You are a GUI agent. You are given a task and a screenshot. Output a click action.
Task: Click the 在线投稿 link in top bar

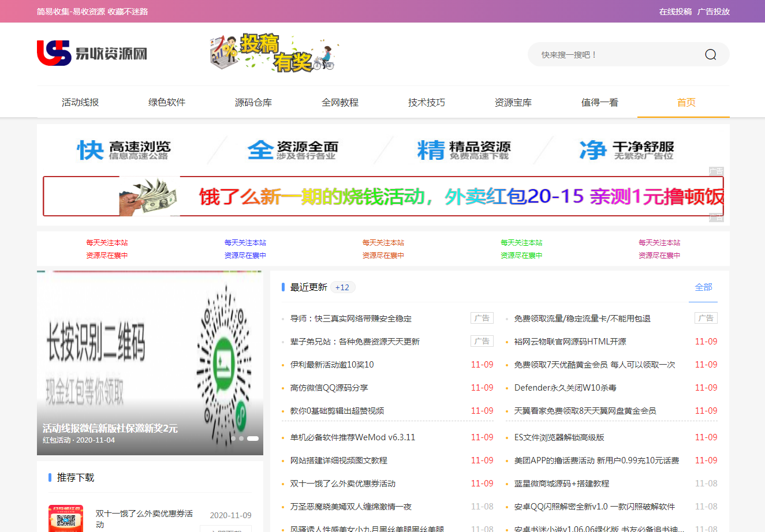coord(675,12)
